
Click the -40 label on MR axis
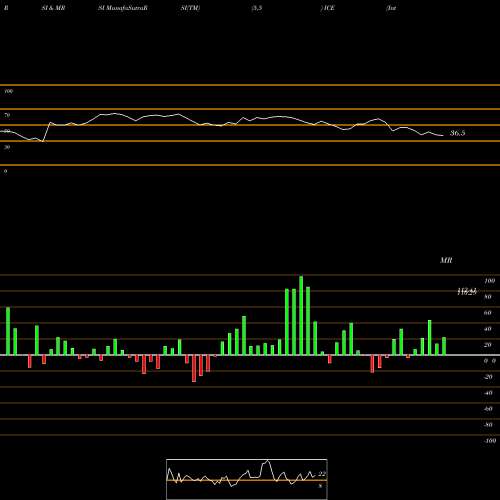(488, 393)
